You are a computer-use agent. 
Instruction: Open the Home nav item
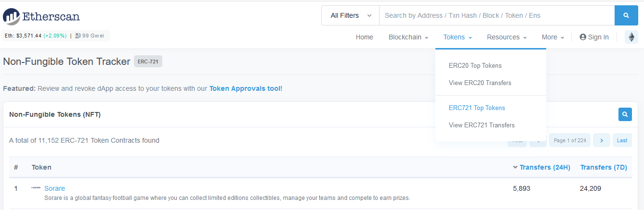point(365,37)
